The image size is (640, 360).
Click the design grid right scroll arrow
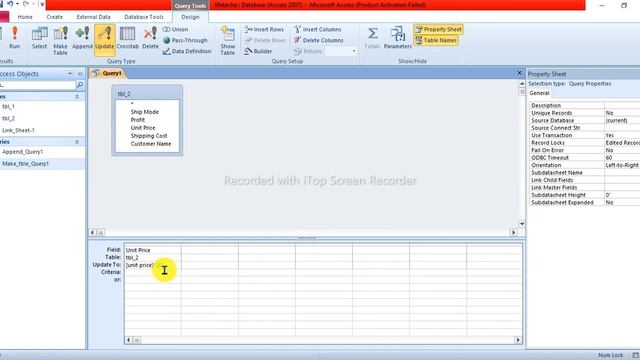(x=518, y=340)
